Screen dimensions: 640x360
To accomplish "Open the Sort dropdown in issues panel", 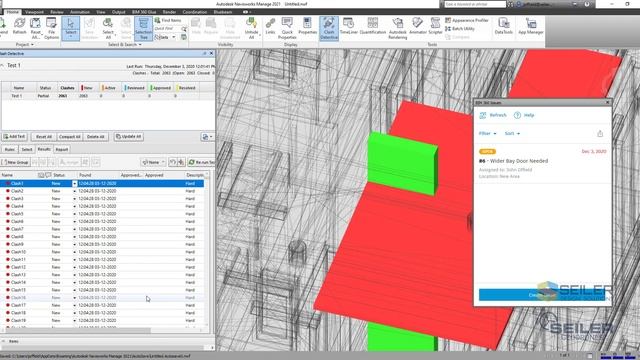I will point(512,133).
